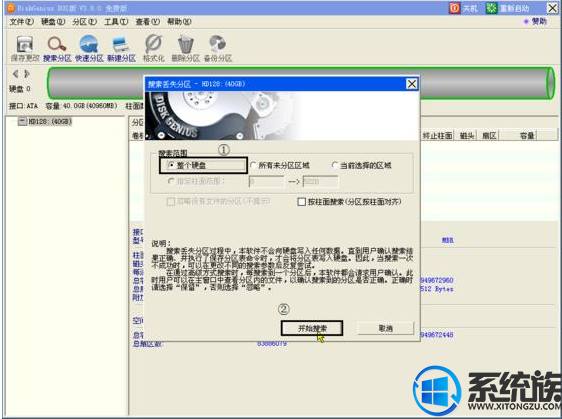Select All Unpartitioned Areas (所有未分区区域) radio
Image resolution: width=562 pixels, height=419 pixels.
pos(253,165)
